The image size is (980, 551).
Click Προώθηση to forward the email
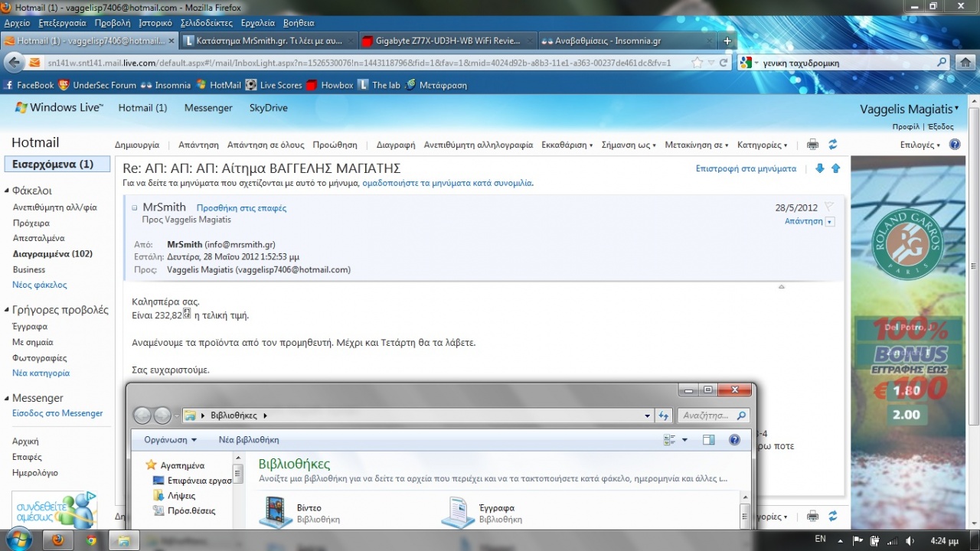(x=335, y=145)
